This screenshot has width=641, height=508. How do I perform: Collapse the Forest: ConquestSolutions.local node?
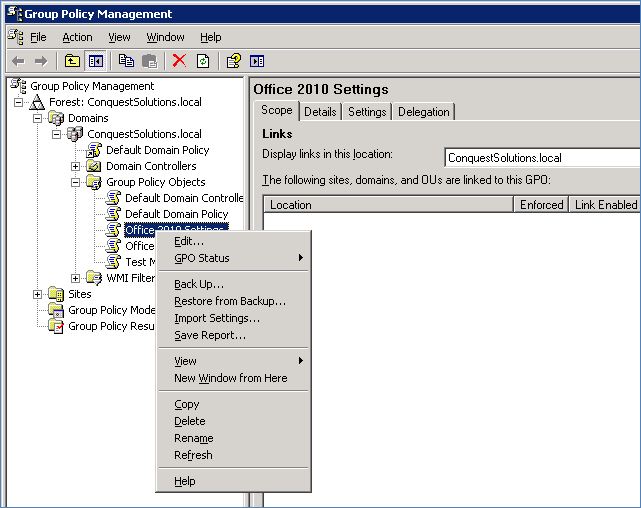click(x=18, y=102)
